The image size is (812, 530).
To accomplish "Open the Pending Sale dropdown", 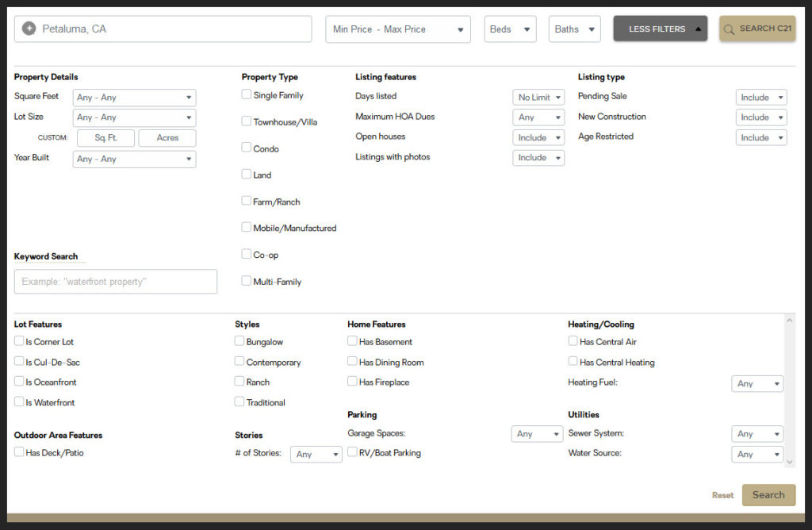I will [761, 98].
